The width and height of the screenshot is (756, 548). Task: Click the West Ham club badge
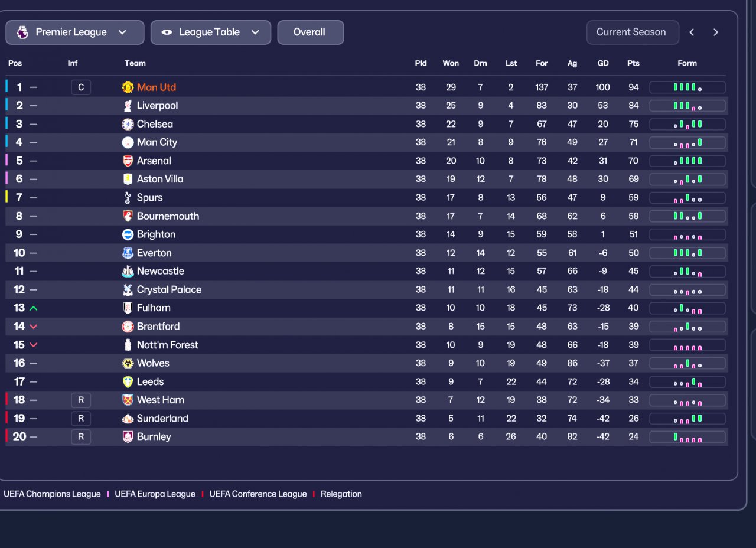(128, 400)
